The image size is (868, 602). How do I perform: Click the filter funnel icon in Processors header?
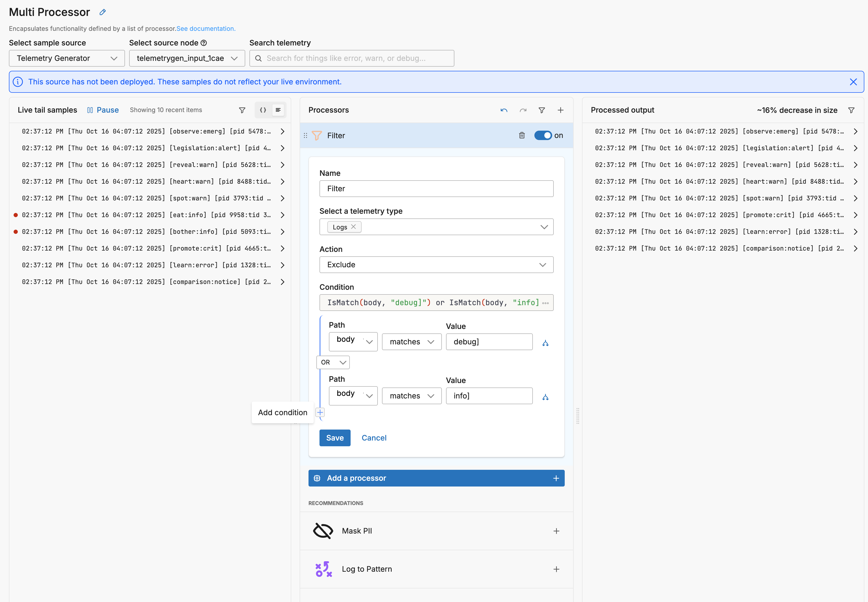pyautogui.click(x=541, y=110)
